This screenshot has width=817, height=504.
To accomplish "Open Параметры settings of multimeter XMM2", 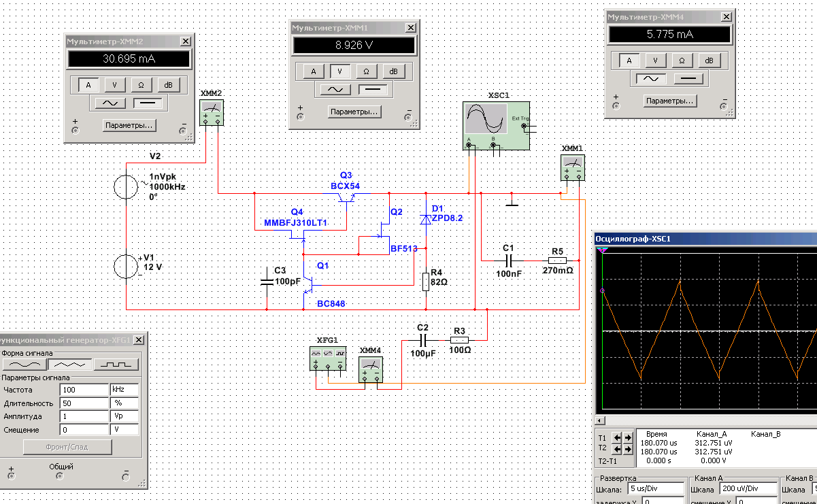I will (129, 125).
